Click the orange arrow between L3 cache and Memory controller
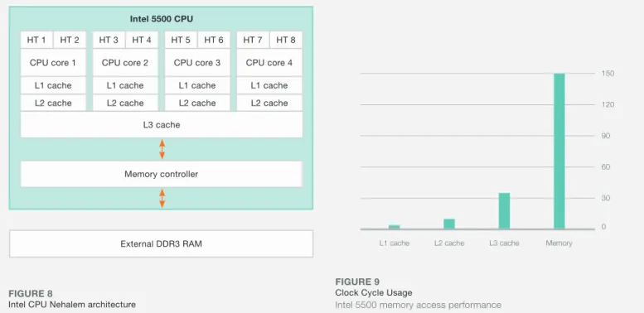The image size is (644, 313). coord(162,149)
